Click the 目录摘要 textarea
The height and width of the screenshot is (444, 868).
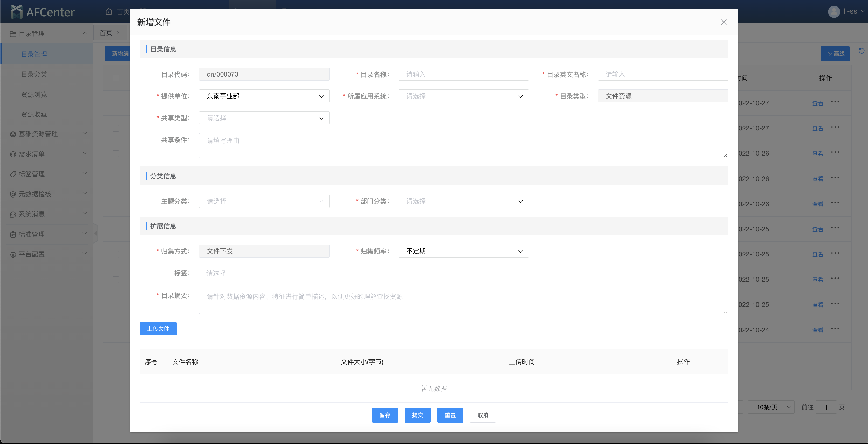point(463,301)
